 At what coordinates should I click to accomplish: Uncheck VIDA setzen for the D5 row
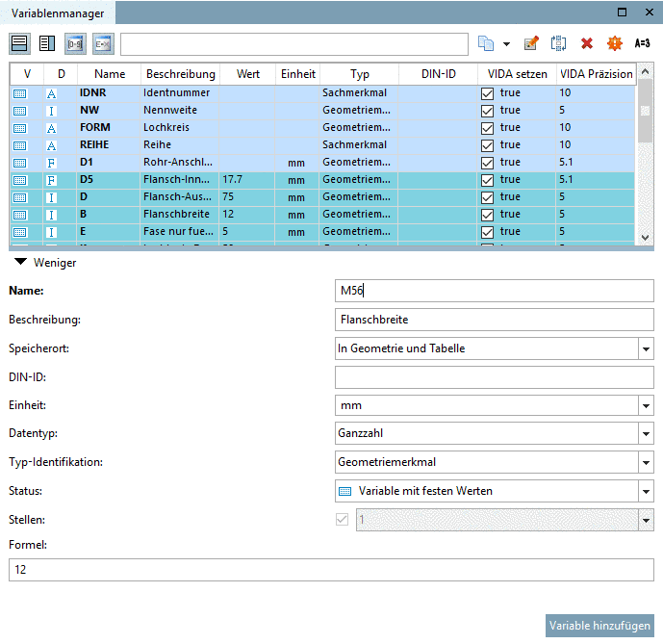pos(487,180)
